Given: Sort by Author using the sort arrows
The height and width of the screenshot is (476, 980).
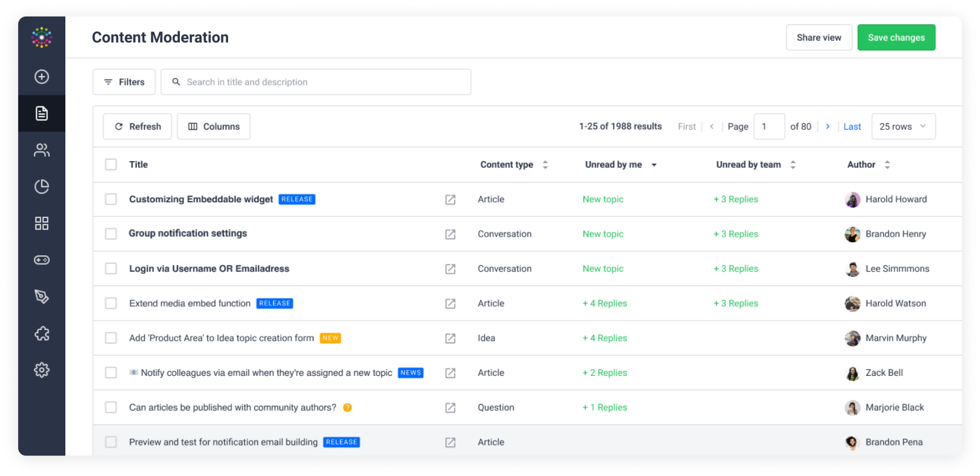Looking at the screenshot, I should (887, 165).
